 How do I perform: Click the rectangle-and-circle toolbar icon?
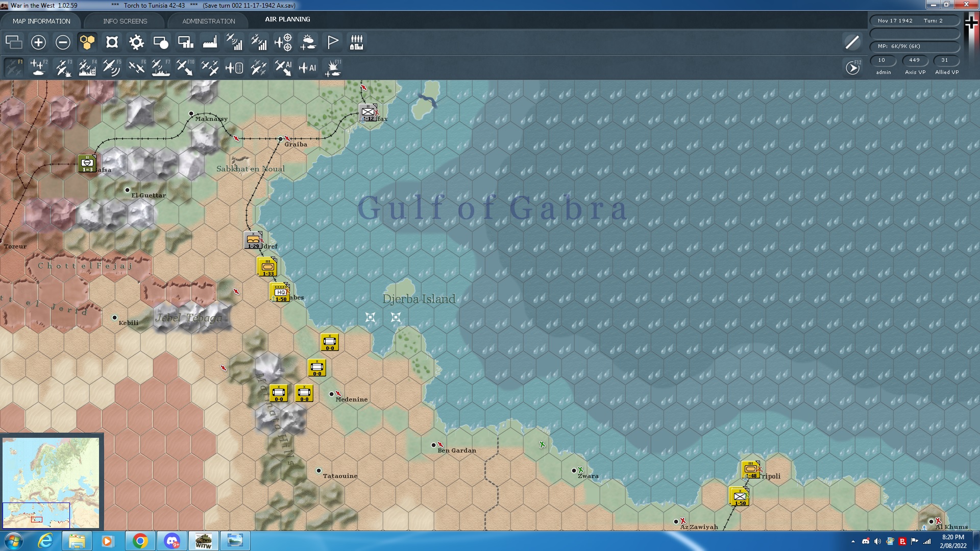click(x=161, y=42)
